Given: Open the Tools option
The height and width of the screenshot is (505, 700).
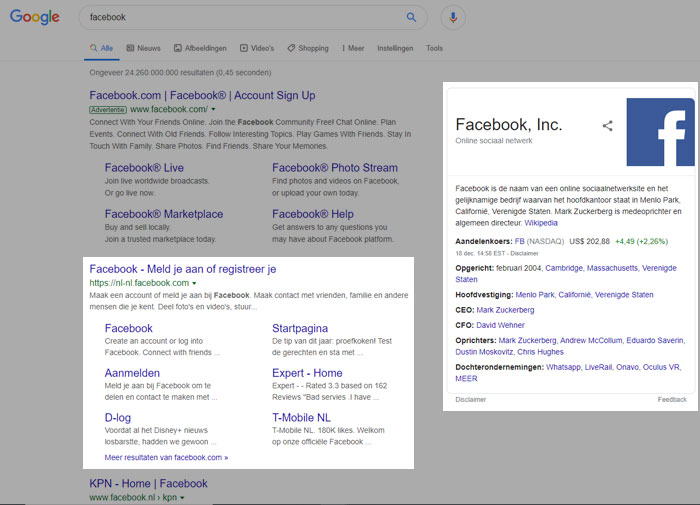Looking at the screenshot, I should click(x=434, y=48).
